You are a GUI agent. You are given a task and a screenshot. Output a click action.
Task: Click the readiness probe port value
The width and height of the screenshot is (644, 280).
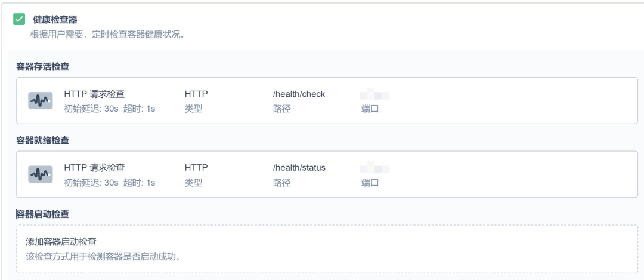coord(374,168)
